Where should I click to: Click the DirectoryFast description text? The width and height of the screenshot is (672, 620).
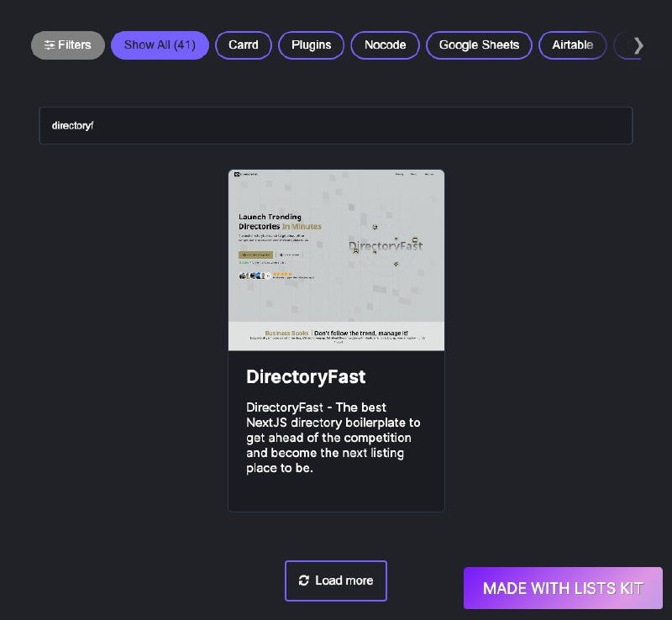(x=333, y=438)
